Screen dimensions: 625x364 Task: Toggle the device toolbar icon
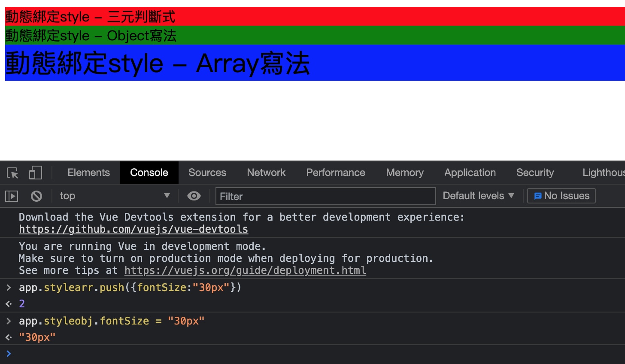point(35,173)
